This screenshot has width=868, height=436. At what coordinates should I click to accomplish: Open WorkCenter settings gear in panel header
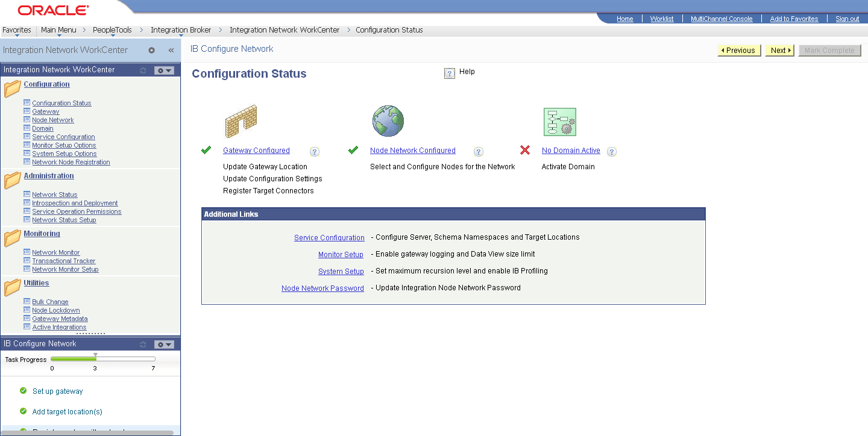point(151,50)
